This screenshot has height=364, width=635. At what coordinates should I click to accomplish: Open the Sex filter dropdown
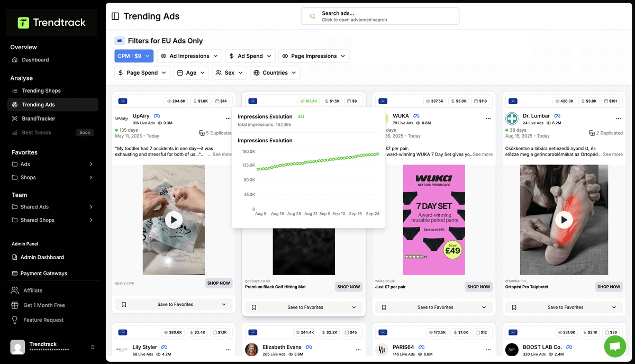tap(230, 73)
